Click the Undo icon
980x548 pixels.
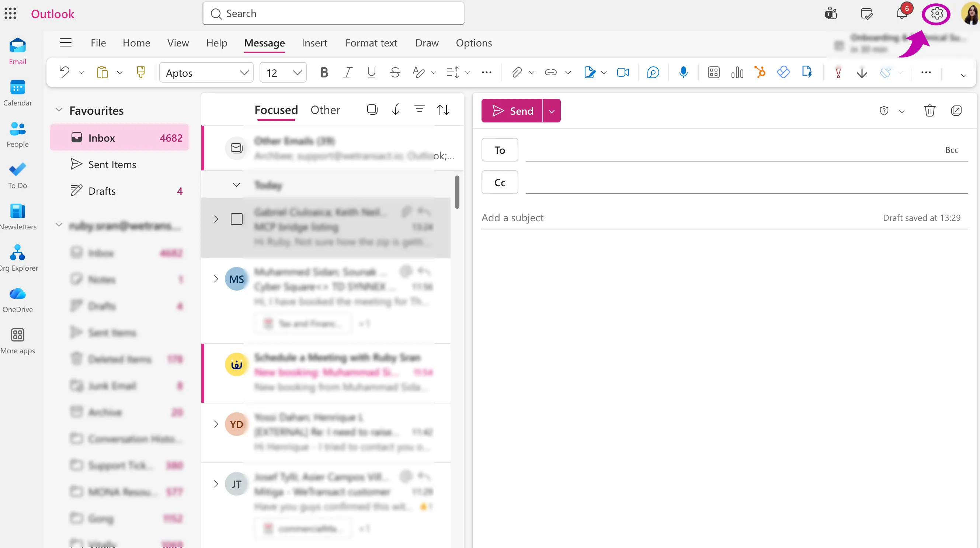(x=64, y=72)
